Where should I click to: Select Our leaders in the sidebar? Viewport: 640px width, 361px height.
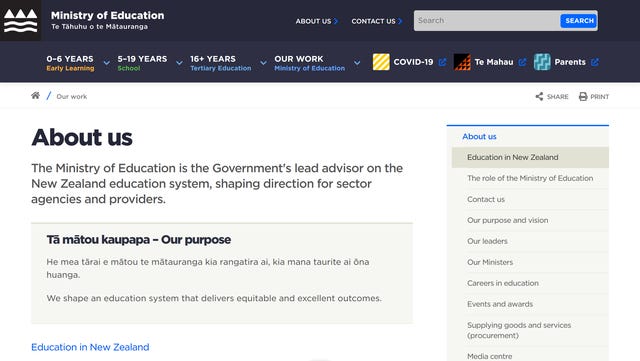[487, 241]
